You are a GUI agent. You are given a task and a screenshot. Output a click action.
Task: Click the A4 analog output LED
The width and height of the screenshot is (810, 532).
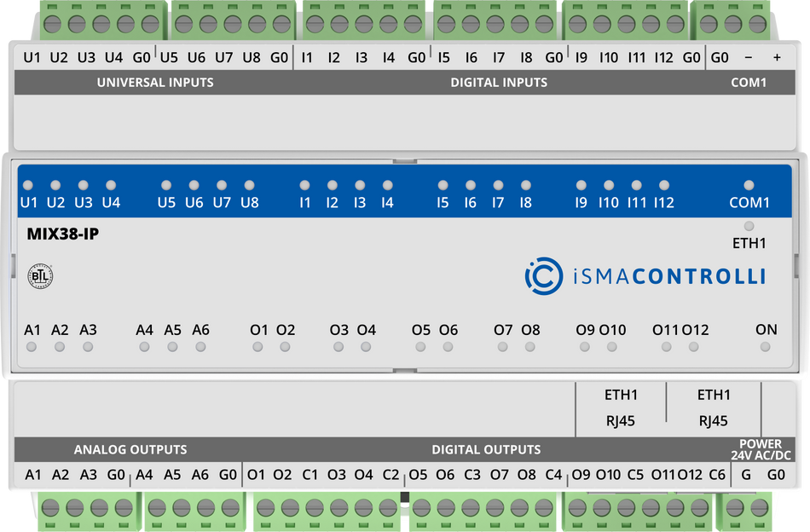point(144,347)
